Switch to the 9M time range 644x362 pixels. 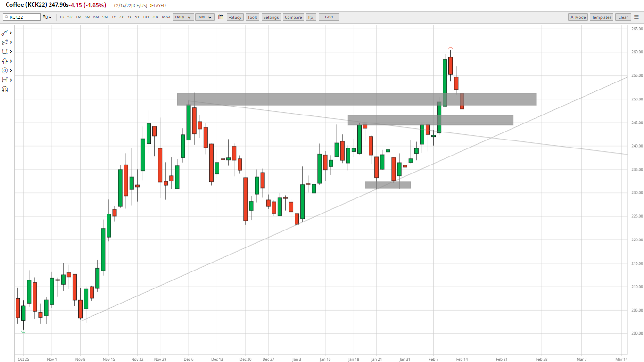pos(105,17)
